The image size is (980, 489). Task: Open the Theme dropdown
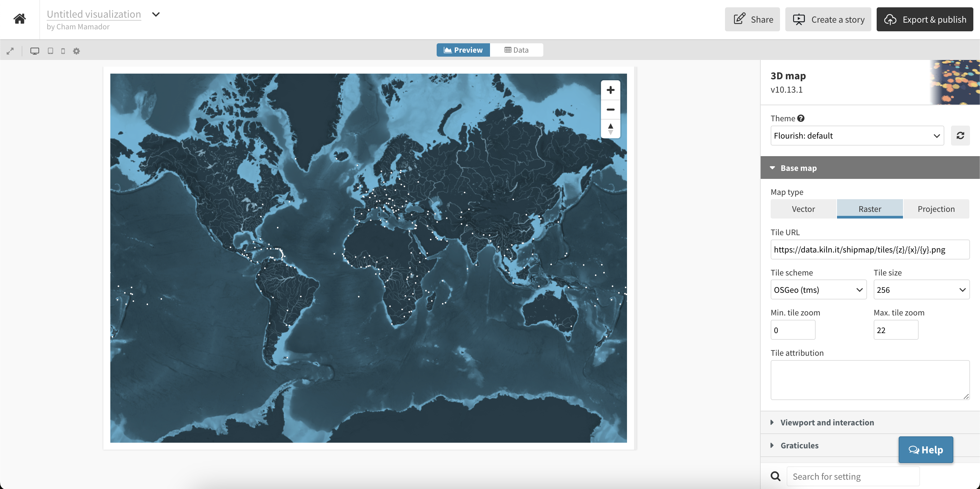point(857,136)
